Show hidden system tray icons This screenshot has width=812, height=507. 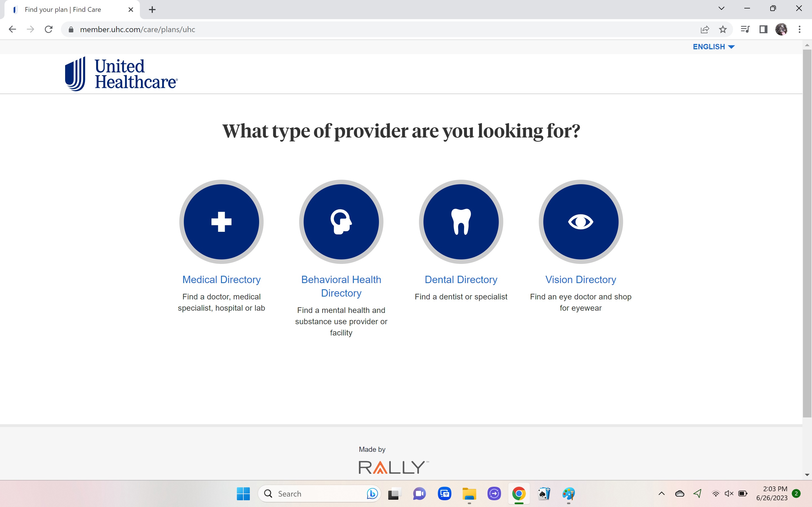pos(661,493)
